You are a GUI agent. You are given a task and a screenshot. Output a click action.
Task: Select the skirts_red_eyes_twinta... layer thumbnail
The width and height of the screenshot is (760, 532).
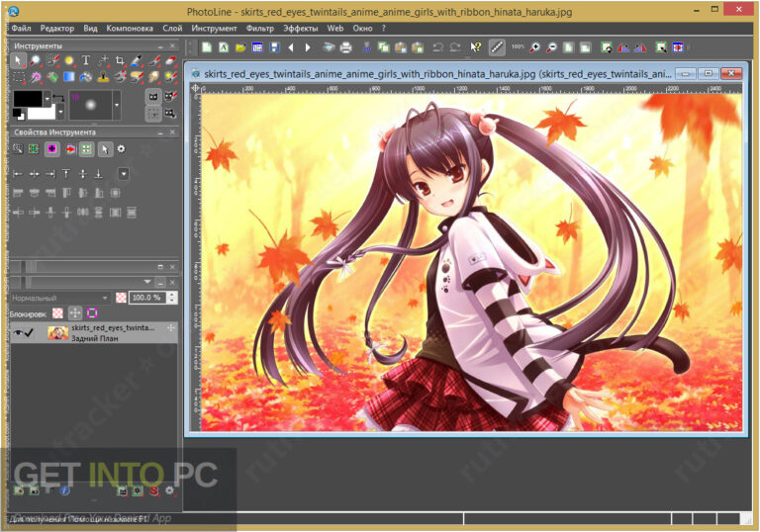[x=57, y=333]
